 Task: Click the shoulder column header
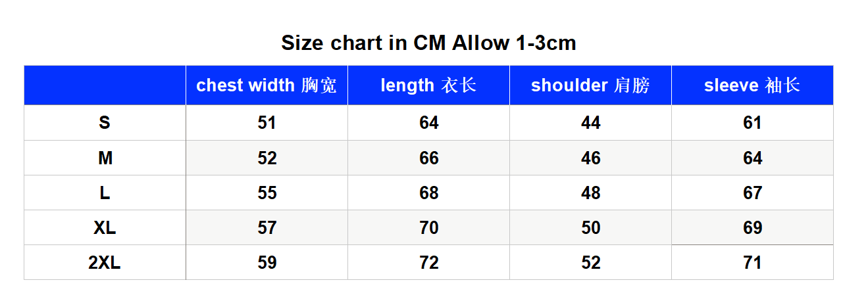(590, 85)
